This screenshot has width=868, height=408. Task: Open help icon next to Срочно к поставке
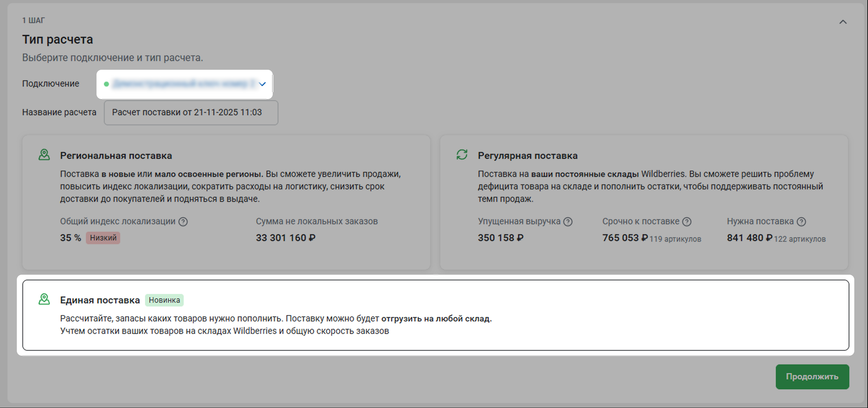click(x=687, y=221)
